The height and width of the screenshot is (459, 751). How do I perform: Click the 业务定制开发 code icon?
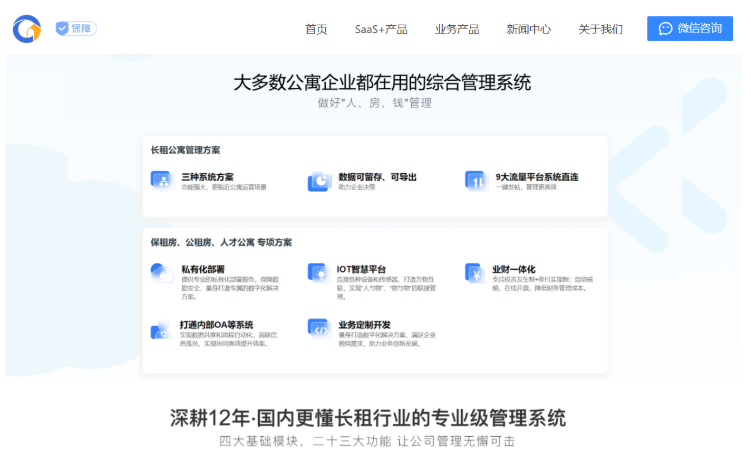tap(319, 329)
